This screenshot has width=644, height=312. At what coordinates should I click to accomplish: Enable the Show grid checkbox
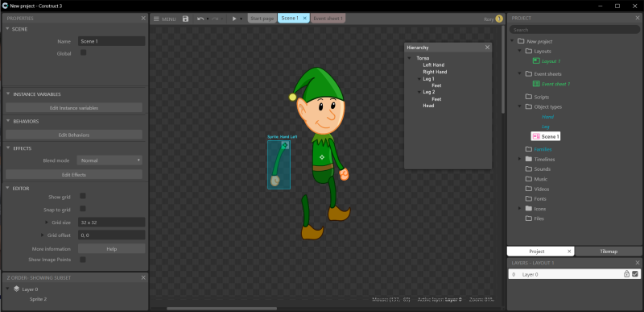83,196
